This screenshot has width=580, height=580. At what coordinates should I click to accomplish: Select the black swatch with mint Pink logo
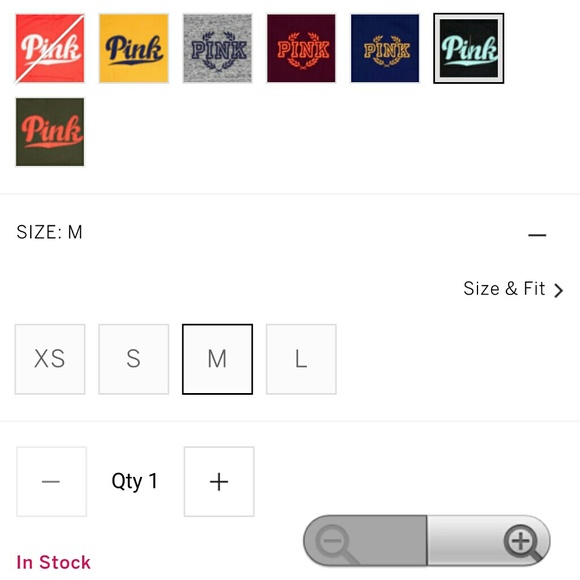469,48
